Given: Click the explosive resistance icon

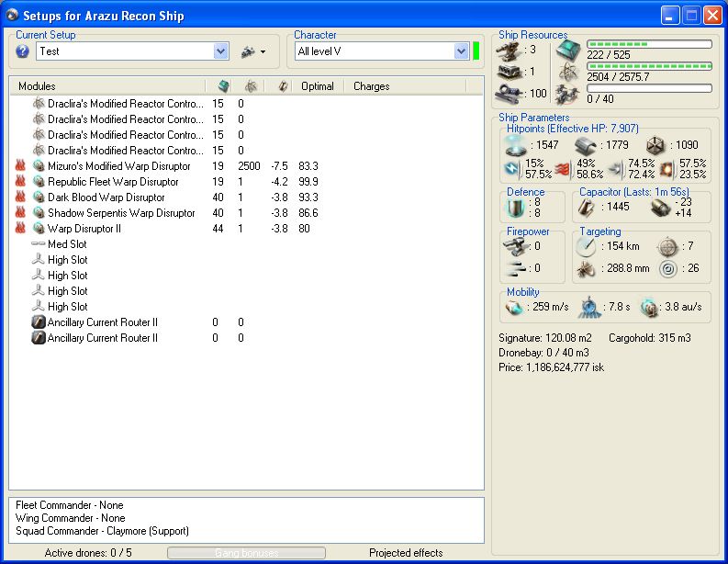Looking at the screenshot, I should (x=667, y=169).
